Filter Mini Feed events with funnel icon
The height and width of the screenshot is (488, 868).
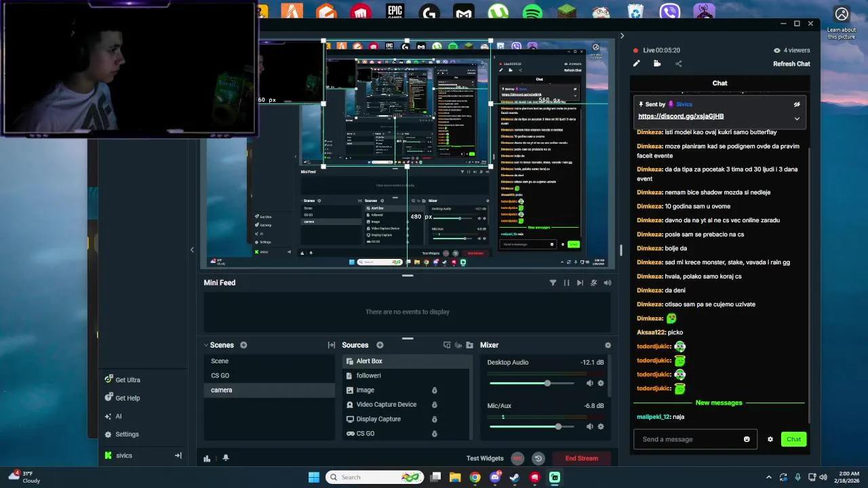click(x=553, y=283)
